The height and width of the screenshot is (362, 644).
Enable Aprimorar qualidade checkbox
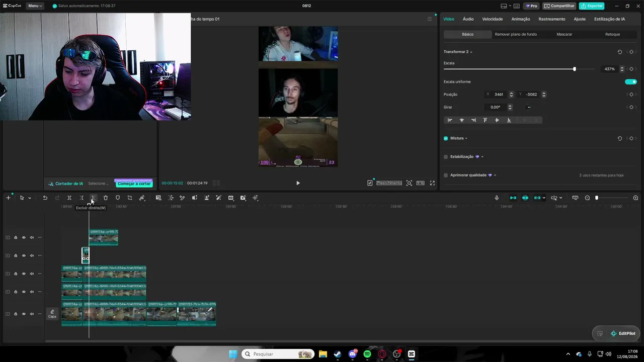pyautogui.click(x=446, y=175)
